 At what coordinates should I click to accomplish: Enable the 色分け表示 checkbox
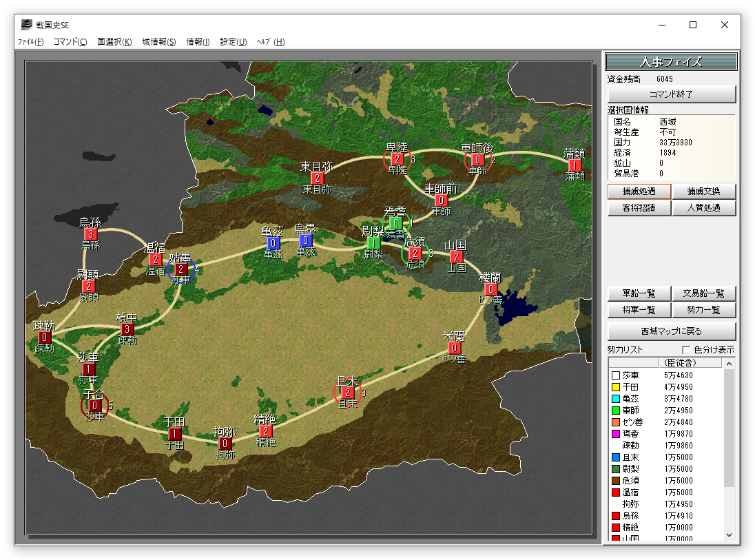point(686,350)
